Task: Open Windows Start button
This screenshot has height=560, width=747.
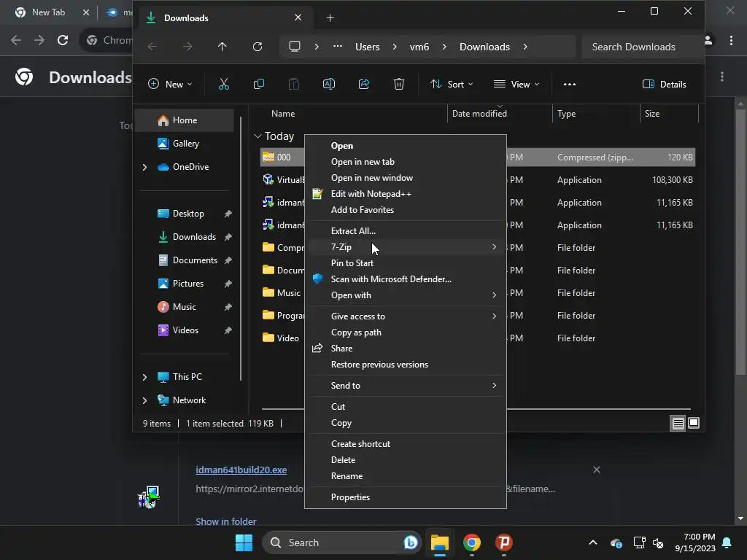Action: [x=244, y=542]
